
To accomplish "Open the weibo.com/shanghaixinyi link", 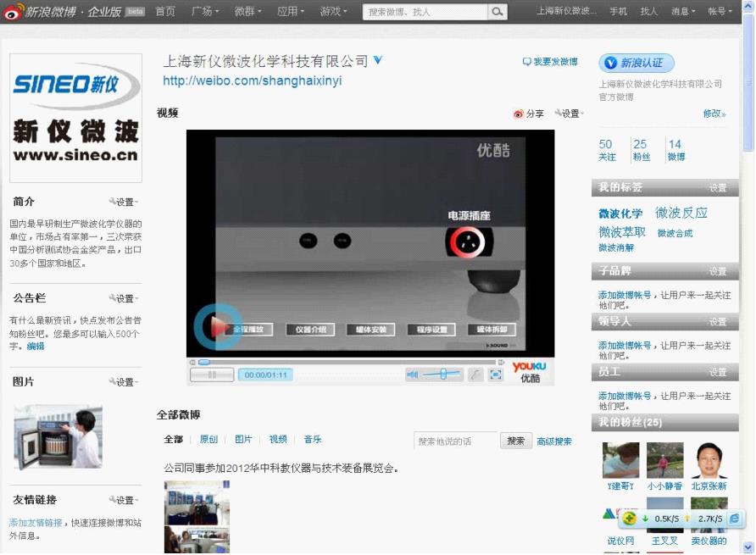I will pyautogui.click(x=253, y=81).
